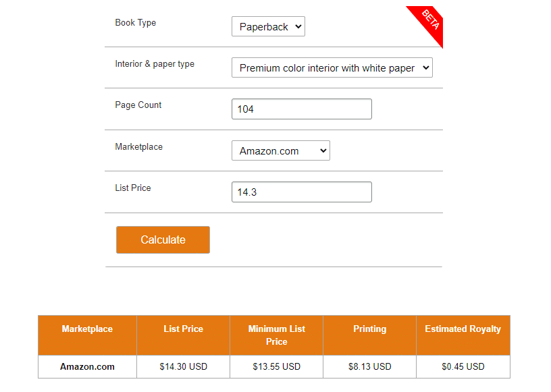Click the $8.13 USD printing cost

click(x=369, y=366)
